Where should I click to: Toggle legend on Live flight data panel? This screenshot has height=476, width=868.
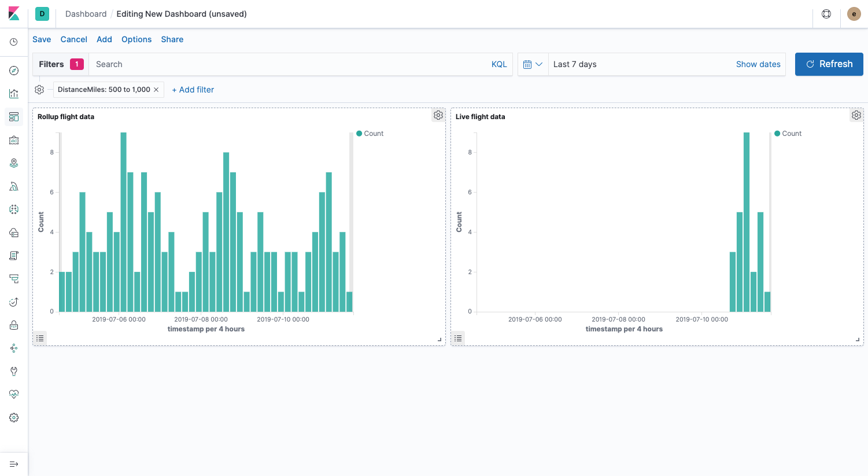point(458,338)
